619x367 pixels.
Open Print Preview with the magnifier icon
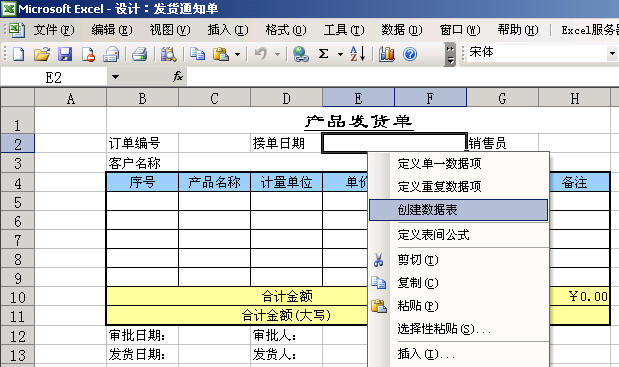click(168, 54)
